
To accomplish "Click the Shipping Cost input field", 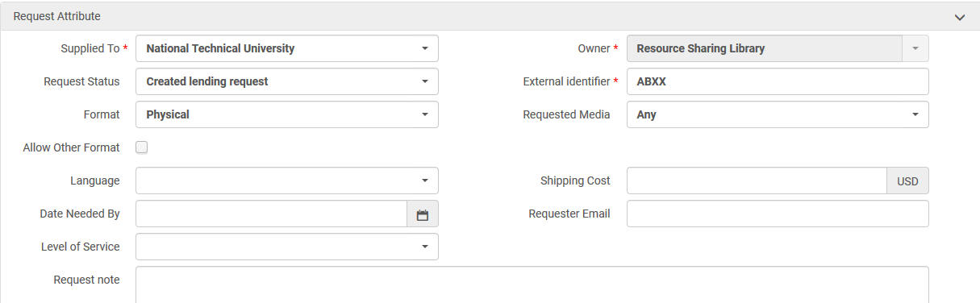I will pyautogui.click(x=757, y=181).
